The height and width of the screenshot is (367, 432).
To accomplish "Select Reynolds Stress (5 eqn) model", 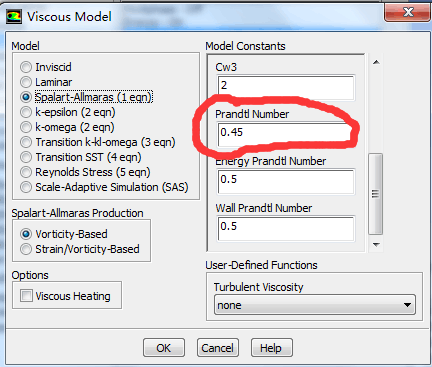I will pos(26,172).
